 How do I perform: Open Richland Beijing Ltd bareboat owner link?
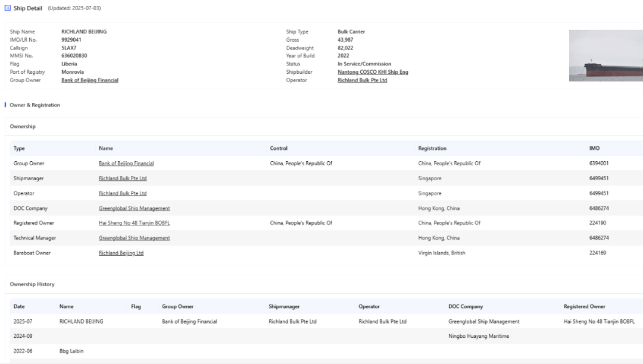(x=121, y=253)
